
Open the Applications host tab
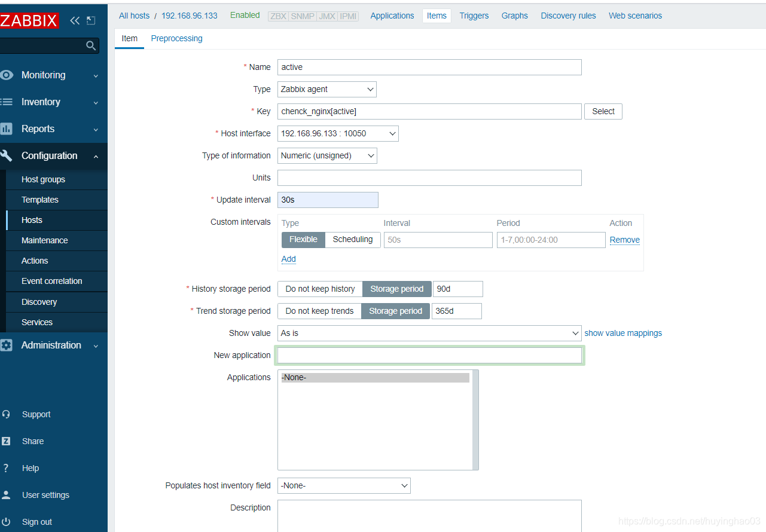tap(392, 16)
